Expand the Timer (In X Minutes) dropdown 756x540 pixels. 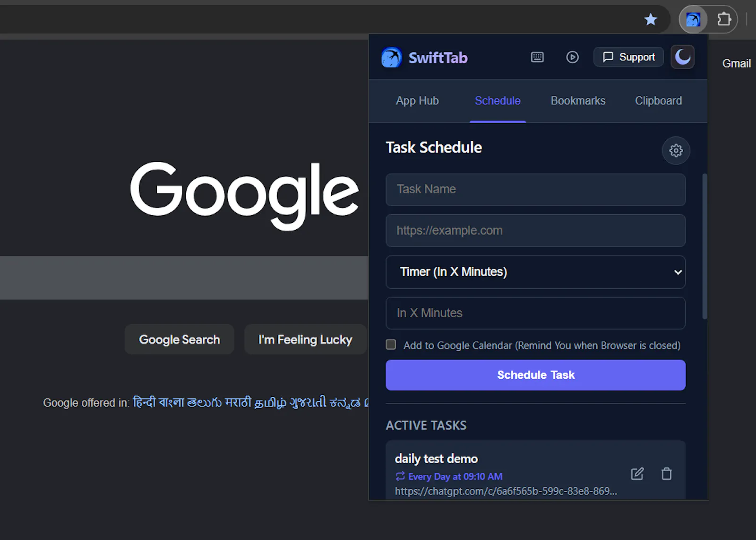[535, 272]
